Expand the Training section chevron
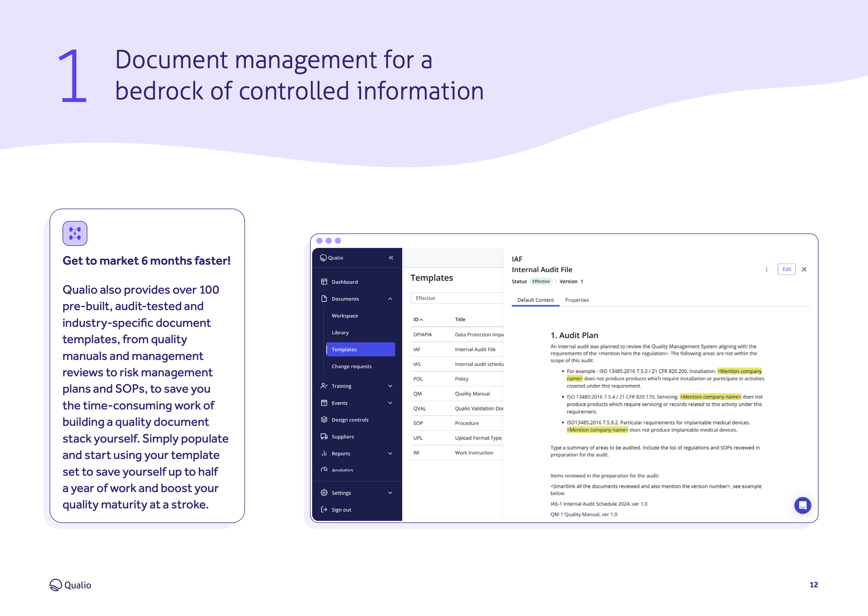Viewport: 868px width, 616px height. [x=390, y=386]
